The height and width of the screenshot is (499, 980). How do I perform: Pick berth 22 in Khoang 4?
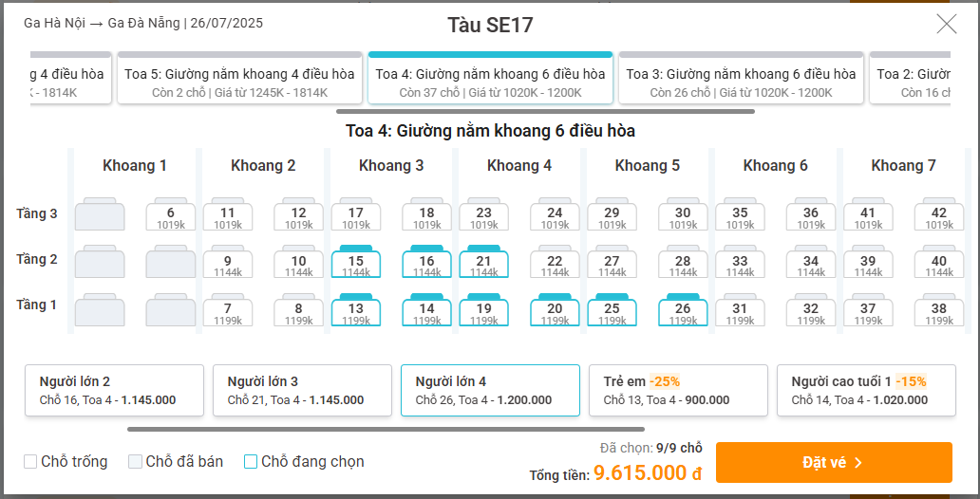[555, 262]
